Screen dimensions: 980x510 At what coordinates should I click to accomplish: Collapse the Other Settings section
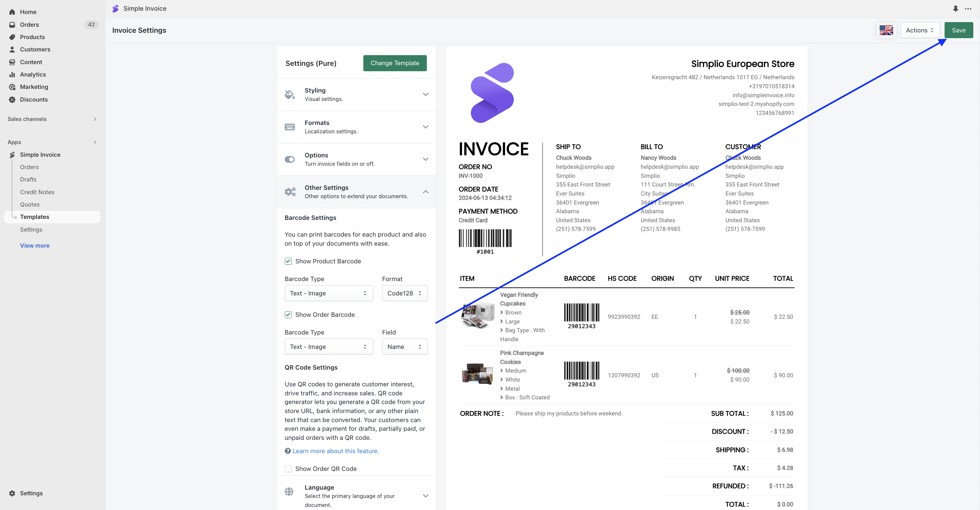tap(426, 192)
